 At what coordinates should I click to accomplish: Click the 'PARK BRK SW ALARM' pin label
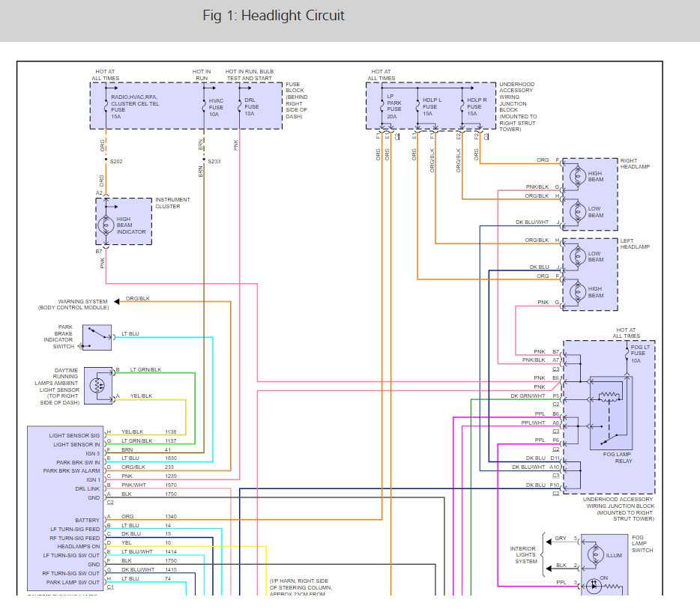pos(71,471)
